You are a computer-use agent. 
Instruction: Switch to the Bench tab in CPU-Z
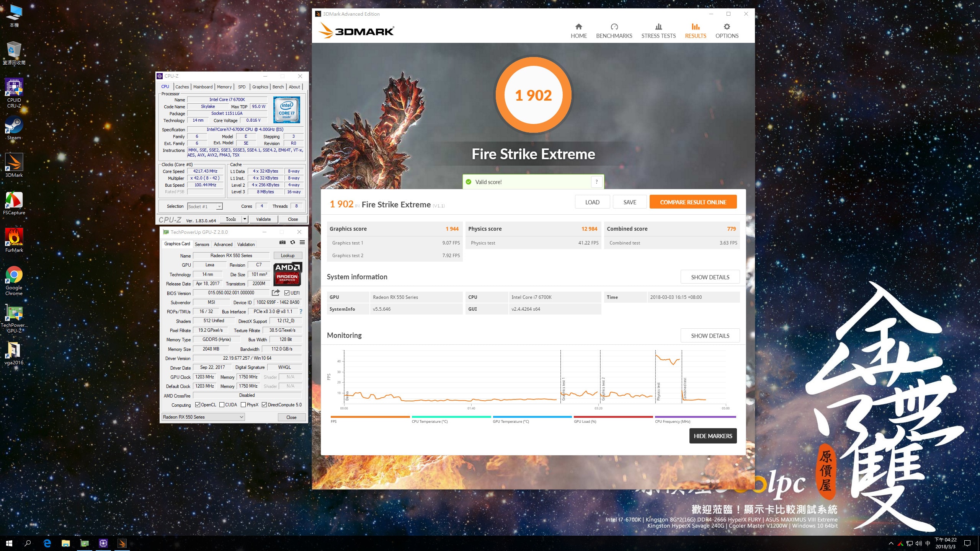[278, 87]
